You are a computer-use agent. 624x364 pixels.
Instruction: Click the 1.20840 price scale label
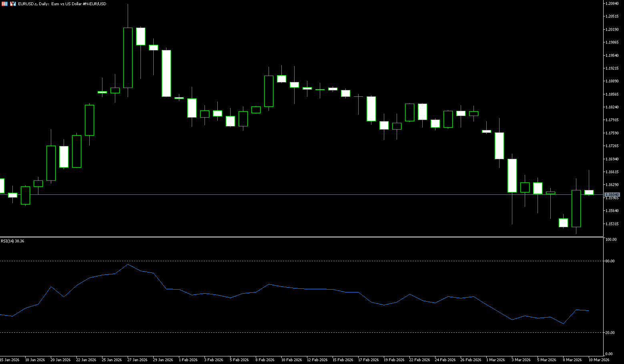pyautogui.click(x=612, y=4)
